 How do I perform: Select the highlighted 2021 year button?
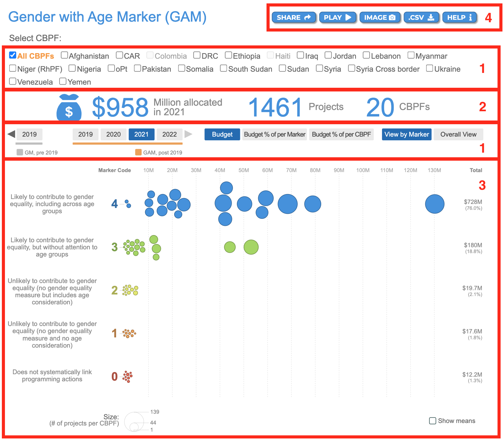(141, 134)
